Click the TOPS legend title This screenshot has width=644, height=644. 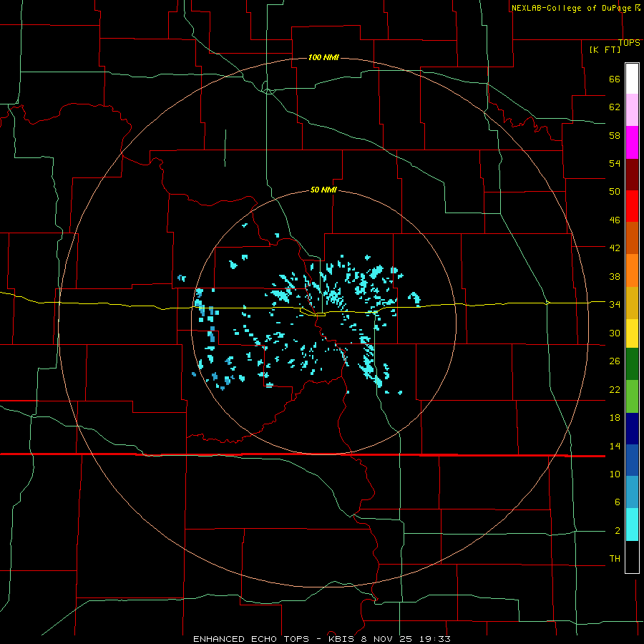click(629, 42)
